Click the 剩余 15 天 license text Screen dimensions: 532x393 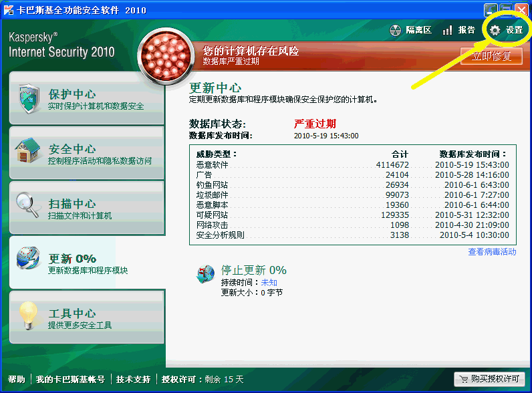point(225,379)
